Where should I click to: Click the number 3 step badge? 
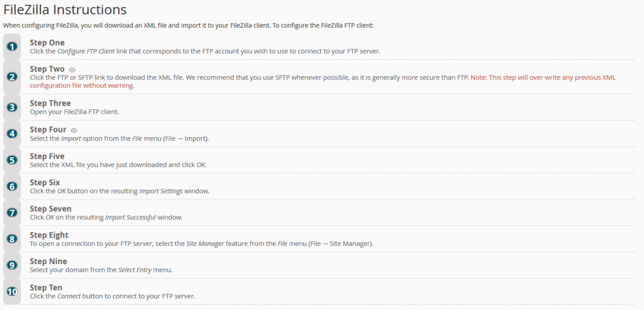pyautogui.click(x=13, y=107)
